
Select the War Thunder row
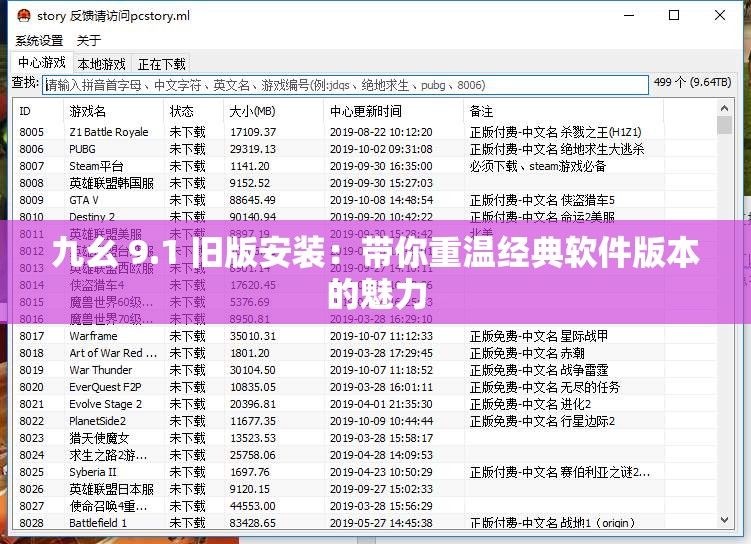click(x=364, y=370)
